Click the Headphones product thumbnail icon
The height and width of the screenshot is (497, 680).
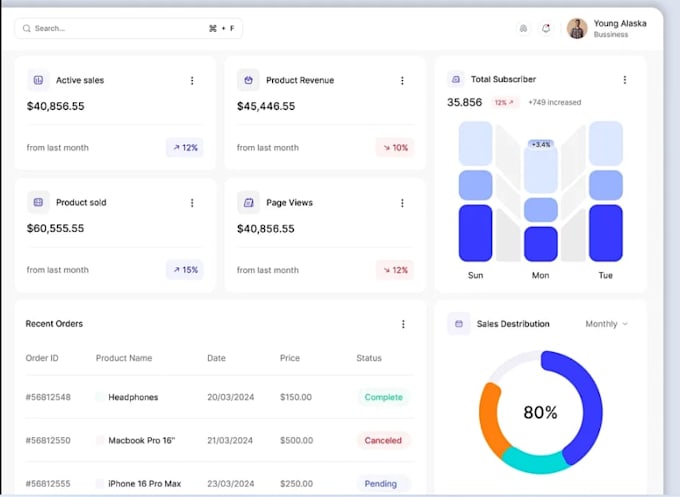tap(100, 397)
